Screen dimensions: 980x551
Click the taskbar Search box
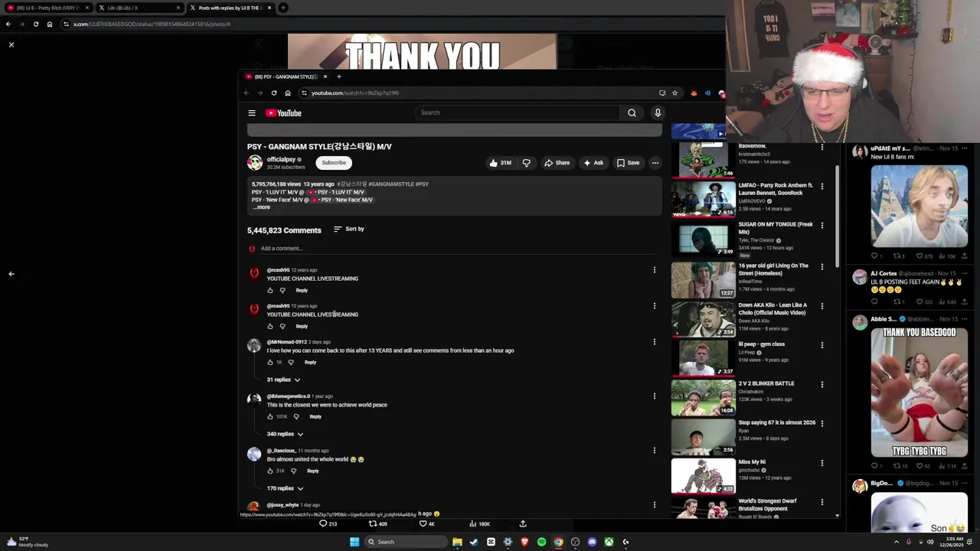click(406, 542)
